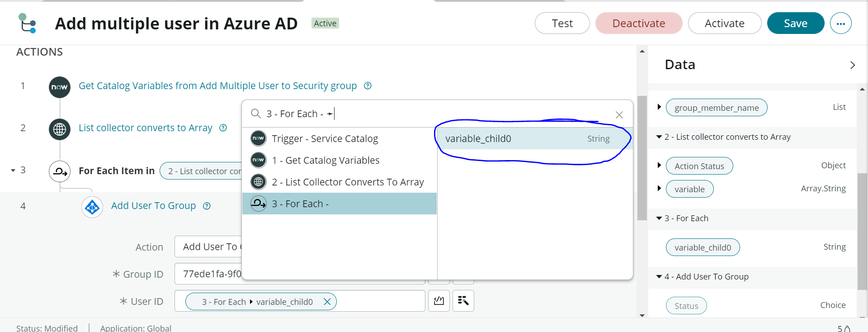Open the more options ellipsis menu
Screen dimensions: 868x332
pyautogui.click(x=840, y=24)
